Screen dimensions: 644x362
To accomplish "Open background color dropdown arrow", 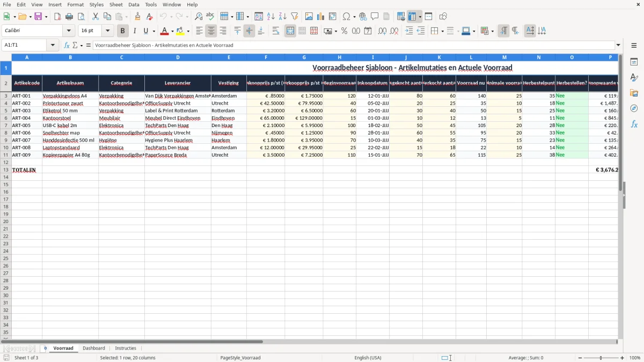I will click(x=188, y=31).
